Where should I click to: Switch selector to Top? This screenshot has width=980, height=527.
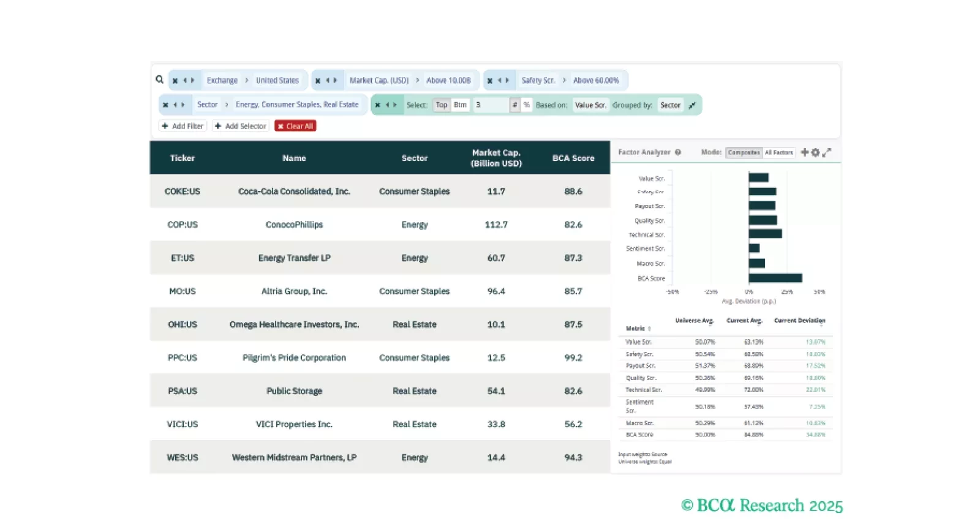click(x=441, y=105)
